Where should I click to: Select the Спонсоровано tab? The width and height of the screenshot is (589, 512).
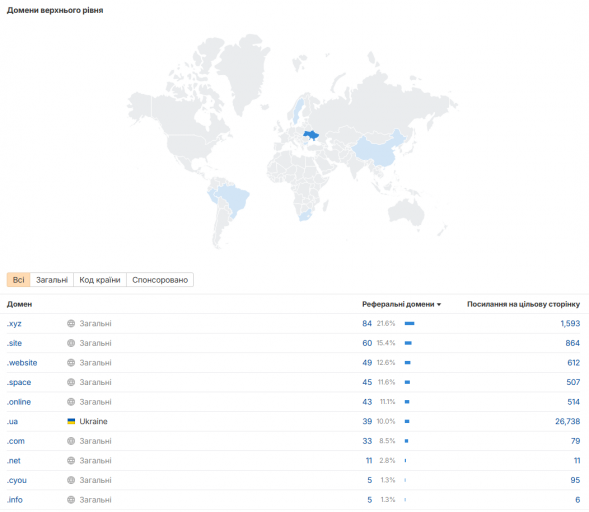[160, 280]
